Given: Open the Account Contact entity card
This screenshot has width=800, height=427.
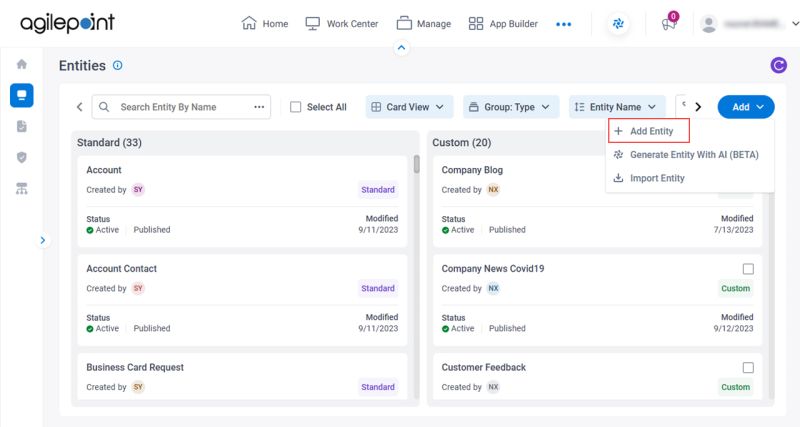Looking at the screenshot, I should tap(242, 300).
